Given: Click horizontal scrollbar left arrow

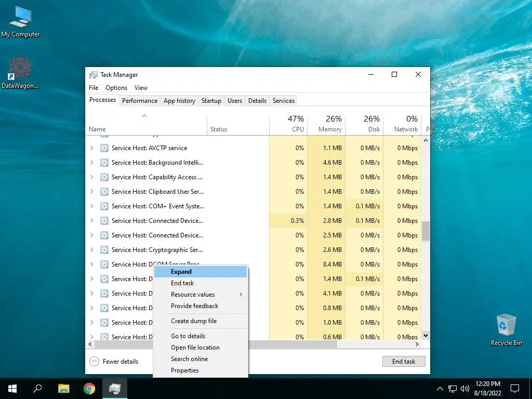Looking at the screenshot, I should pyautogui.click(x=90, y=344).
